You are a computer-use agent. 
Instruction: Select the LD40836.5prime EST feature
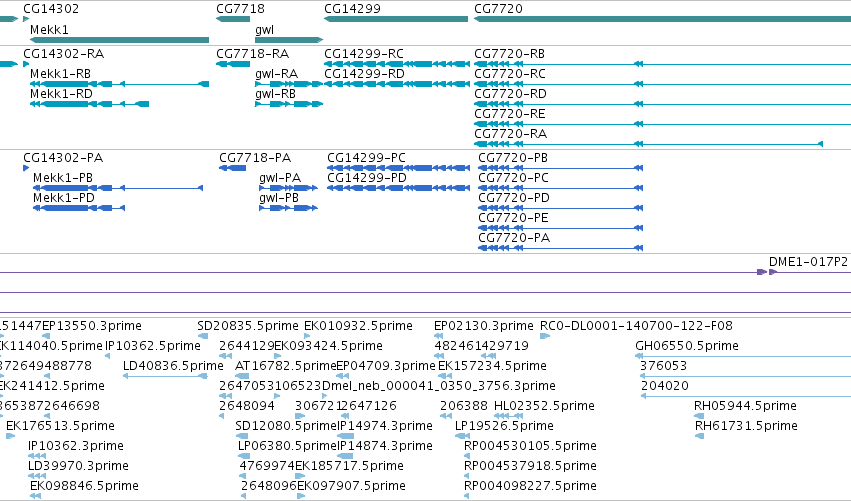[165, 376]
